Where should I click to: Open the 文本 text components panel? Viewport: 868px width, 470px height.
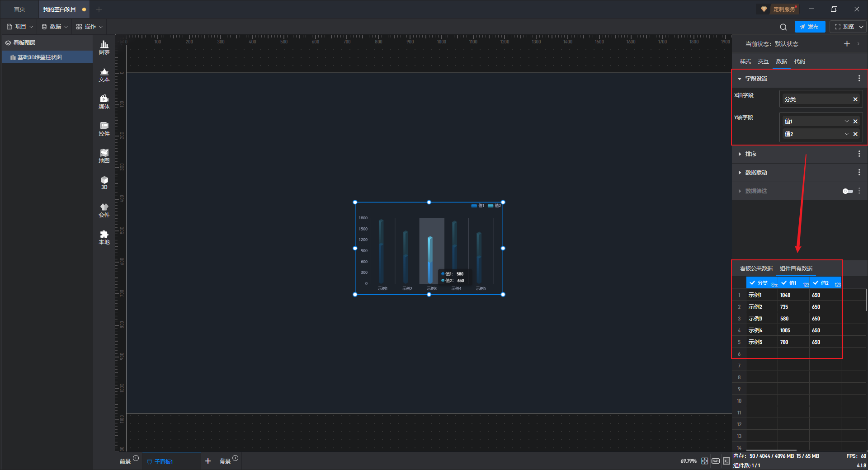pos(104,75)
